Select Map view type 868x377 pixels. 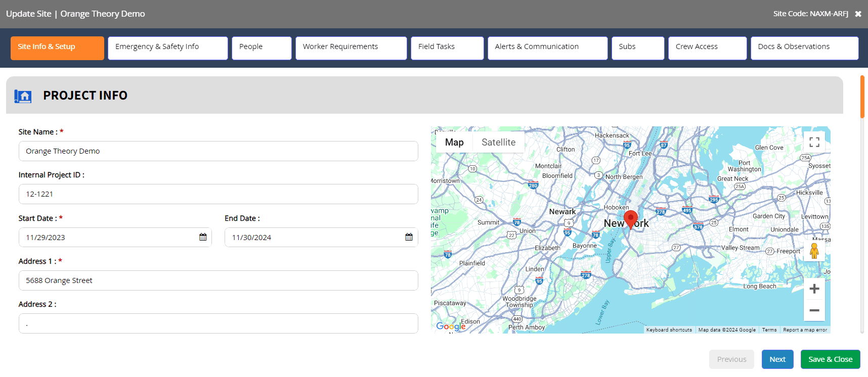454,143
